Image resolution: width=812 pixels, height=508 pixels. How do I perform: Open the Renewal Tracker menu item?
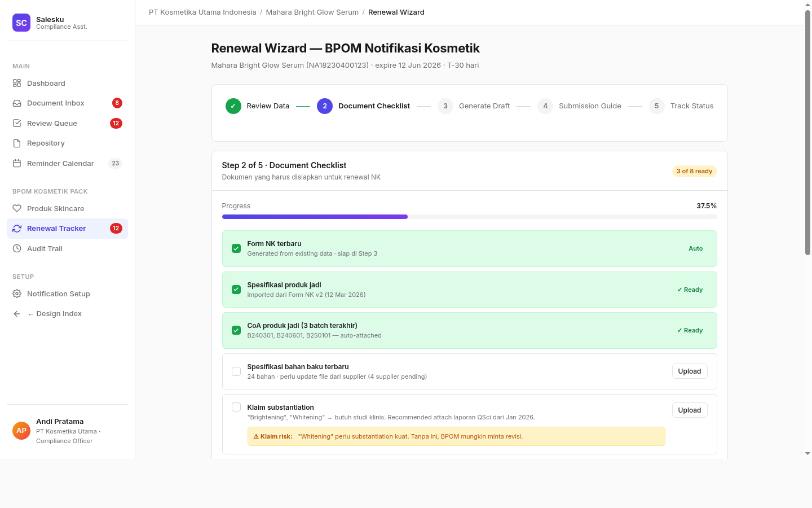(x=67, y=229)
